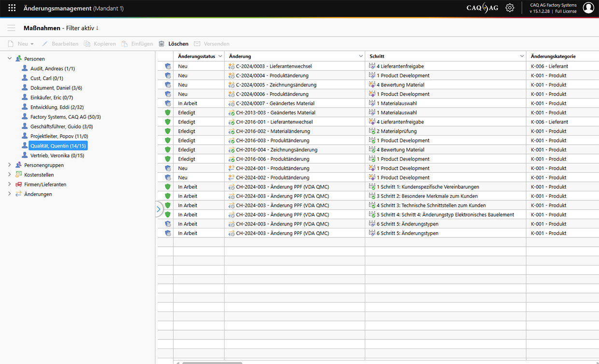The width and height of the screenshot is (599, 364).
Task: Select Projektleiter, Popov in the tree
Action: tap(59, 136)
